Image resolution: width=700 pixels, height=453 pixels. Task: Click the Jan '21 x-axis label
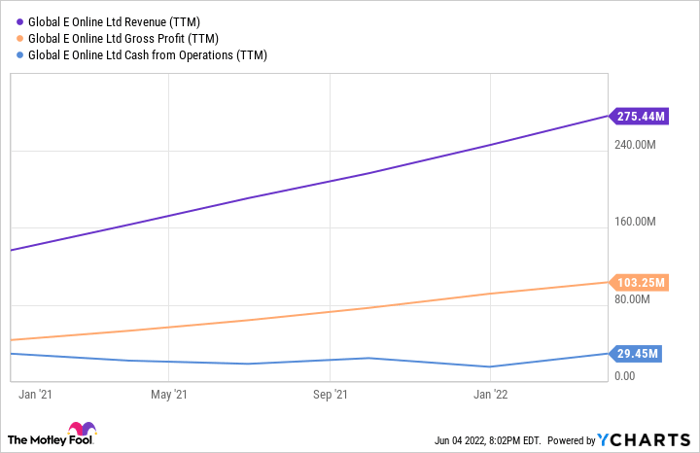pos(35,395)
